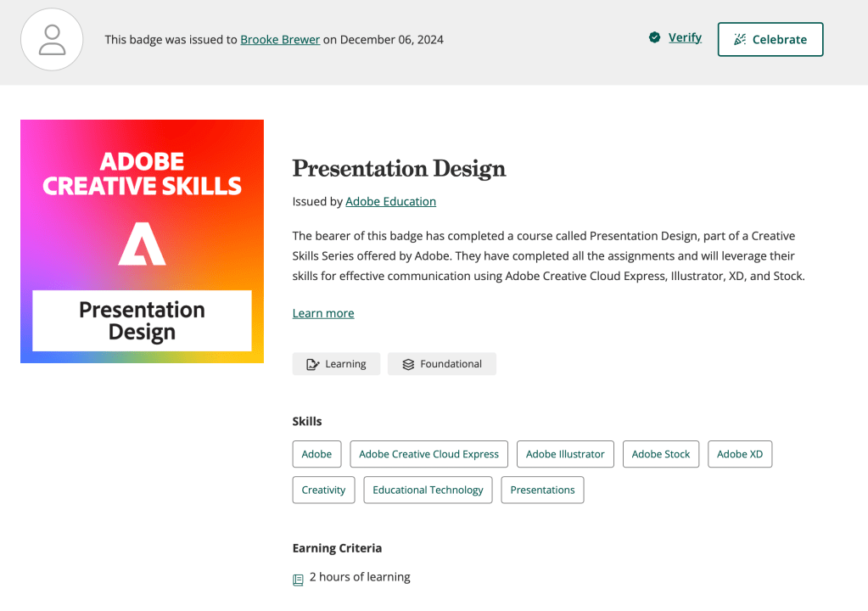Click the Foundational stacked layers icon

coord(408,364)
